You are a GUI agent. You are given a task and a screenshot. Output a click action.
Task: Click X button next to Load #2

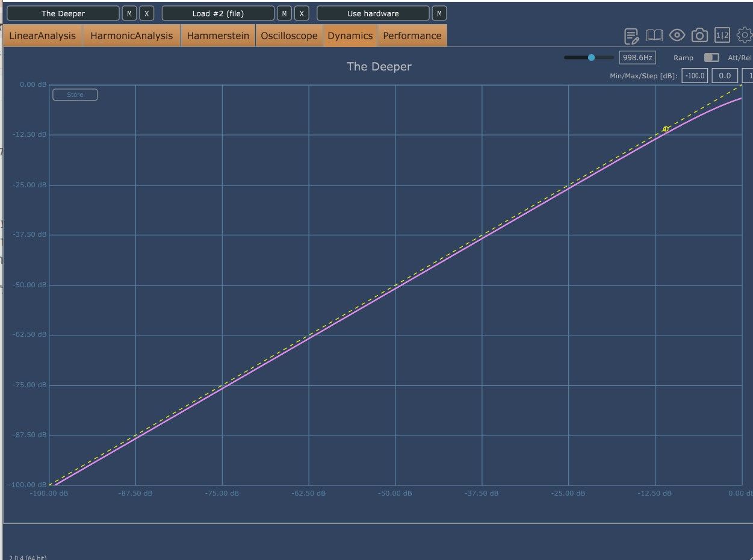click(302, 13)
